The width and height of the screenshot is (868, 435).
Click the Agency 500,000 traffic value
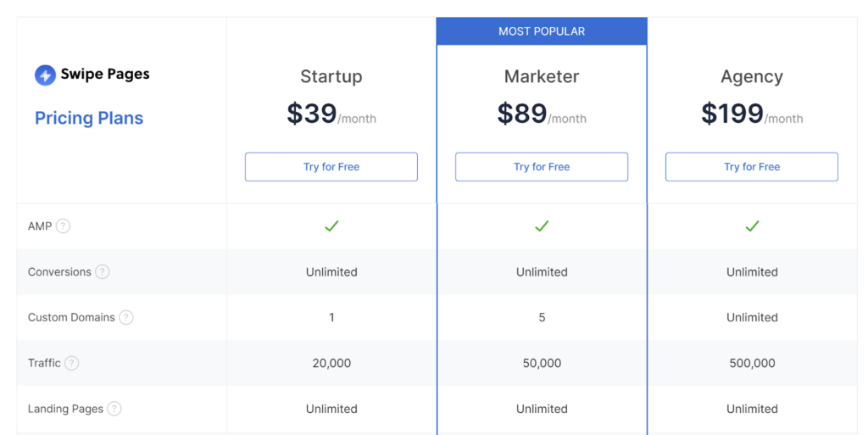753,363
